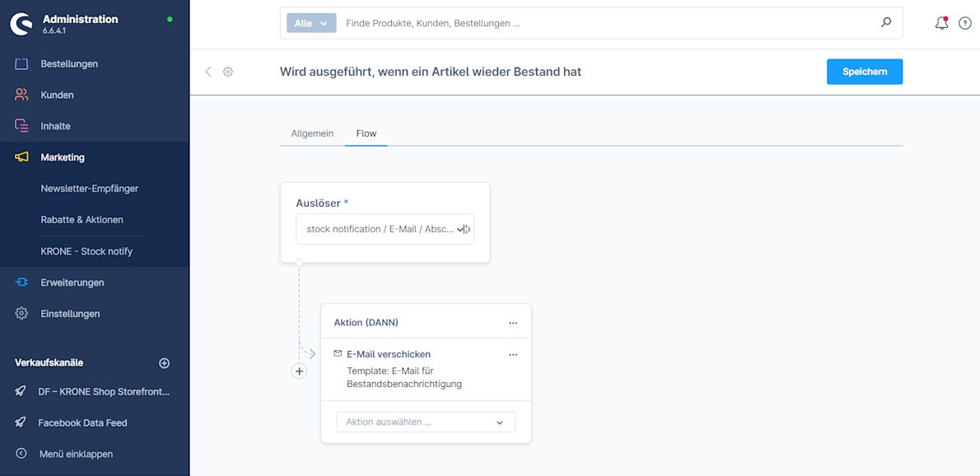Click the envelope icon on E-Mail verschicken
The width and height of the screenshot is (980, 476).
[338, 353]
